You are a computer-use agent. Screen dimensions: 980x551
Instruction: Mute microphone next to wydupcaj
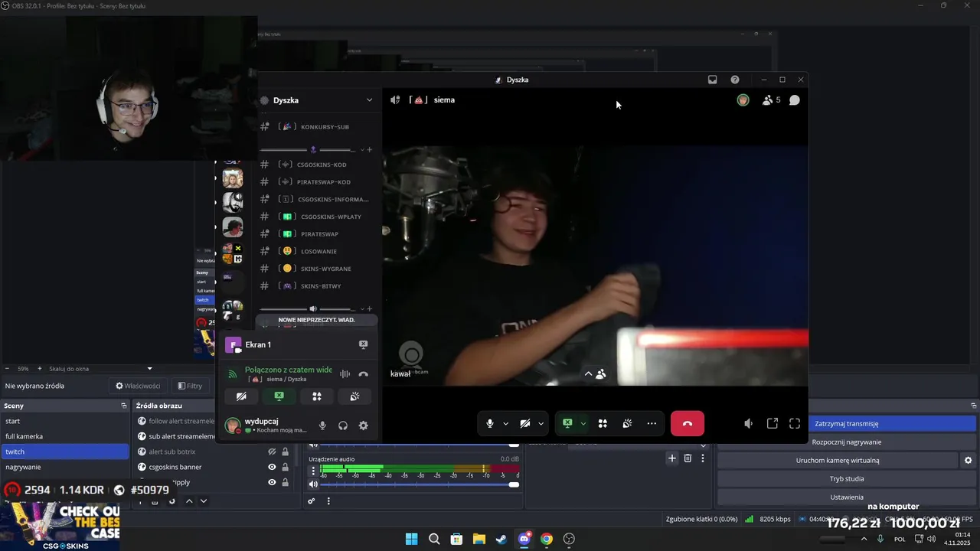pyautogui.click(x=322, y=425)
